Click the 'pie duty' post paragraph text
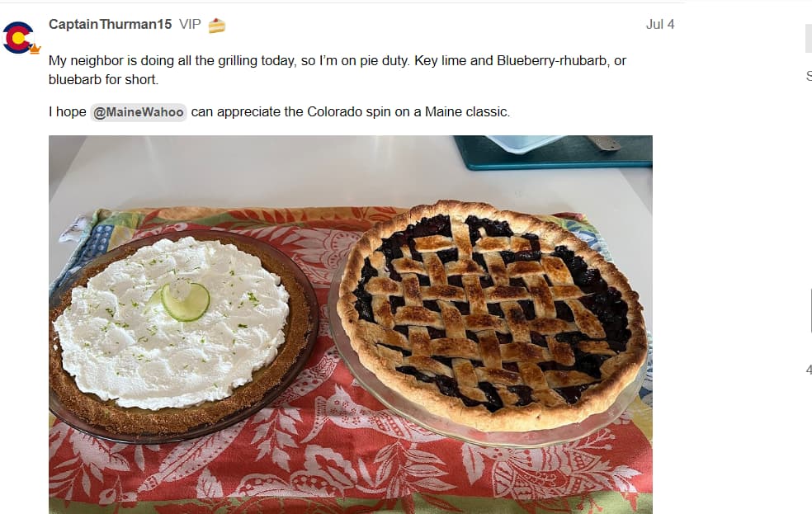812x514 pixels. 338,70
